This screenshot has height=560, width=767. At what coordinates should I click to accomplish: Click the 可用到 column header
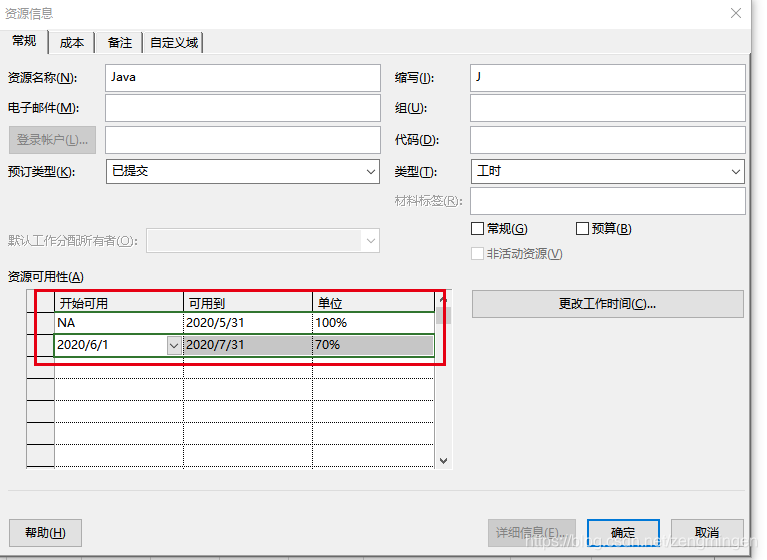(248, 303)
